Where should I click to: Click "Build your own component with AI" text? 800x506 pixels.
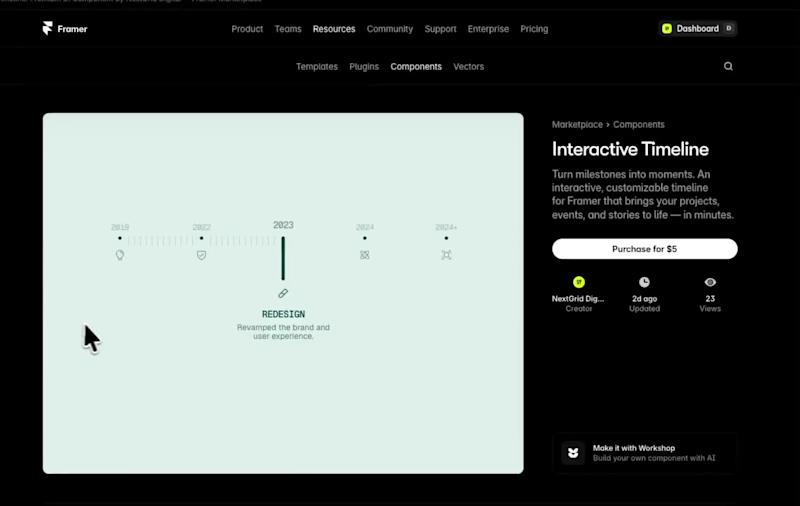(654, 458)
